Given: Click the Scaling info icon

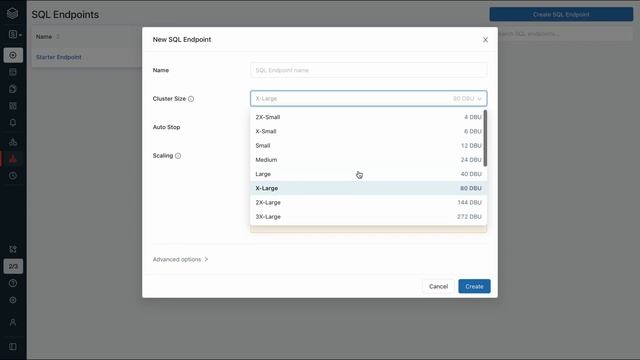Looking at the screenshot, I should [x=178, y=156].
